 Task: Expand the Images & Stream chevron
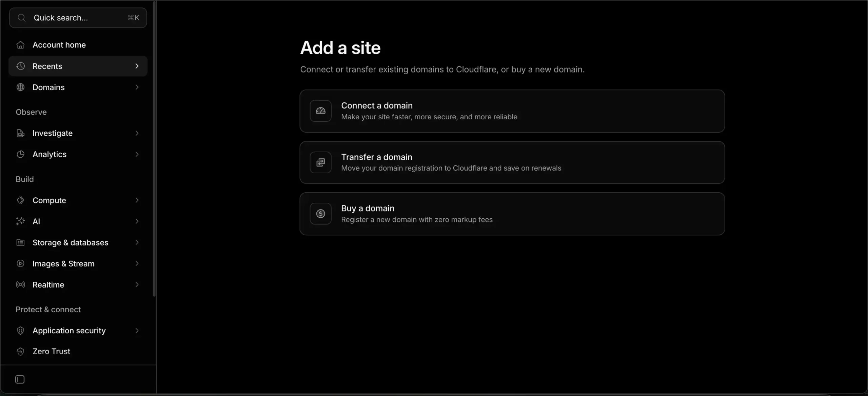point(137,263)
